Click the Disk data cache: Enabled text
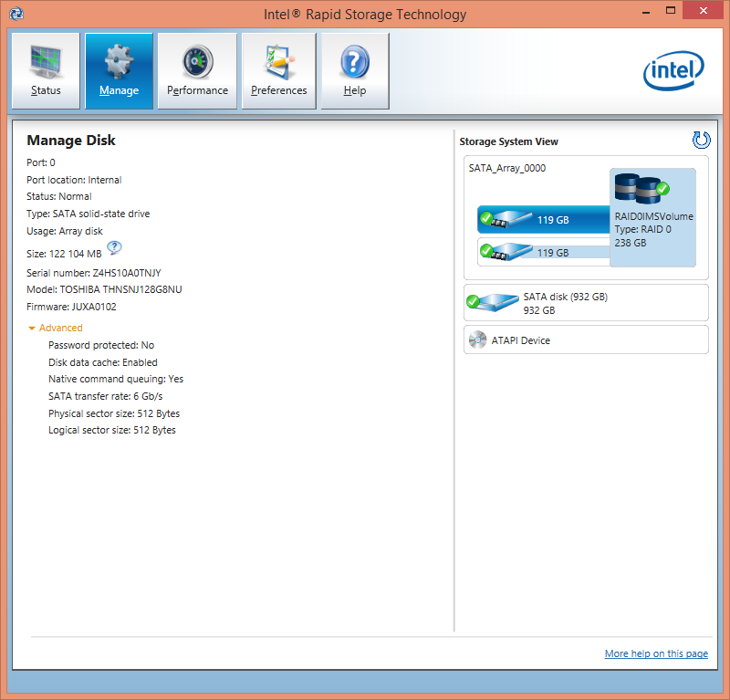730x700 pixels. (x=103, y=362)
